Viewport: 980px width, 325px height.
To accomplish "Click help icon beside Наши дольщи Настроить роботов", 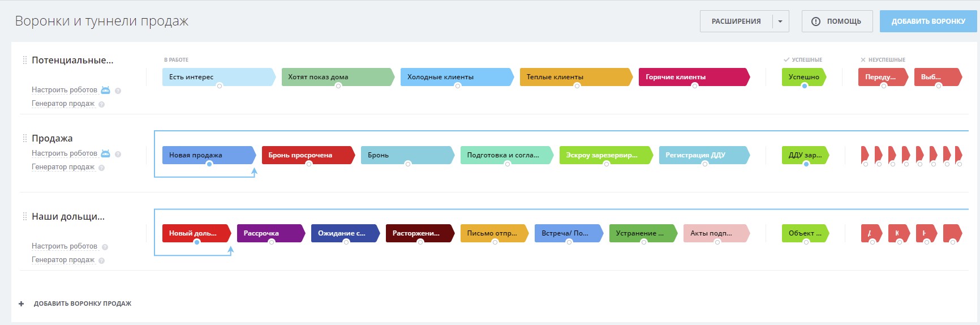I will tap(105, 247).
